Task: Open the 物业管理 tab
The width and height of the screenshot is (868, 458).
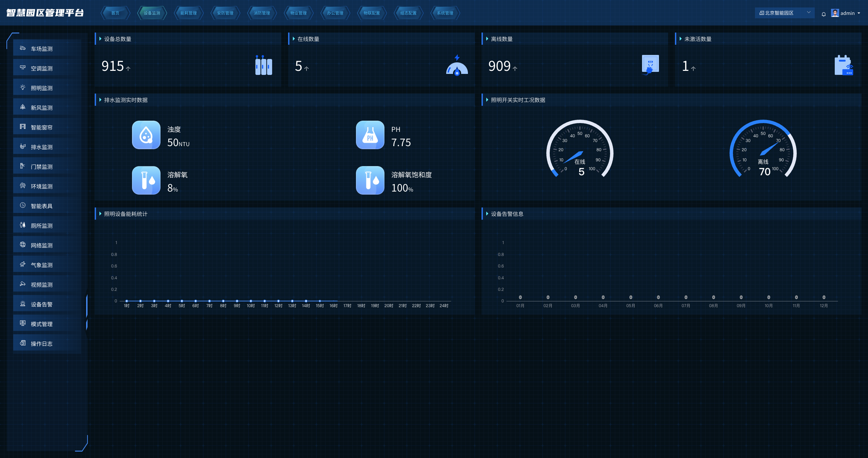Action: [x=299, y=13]
